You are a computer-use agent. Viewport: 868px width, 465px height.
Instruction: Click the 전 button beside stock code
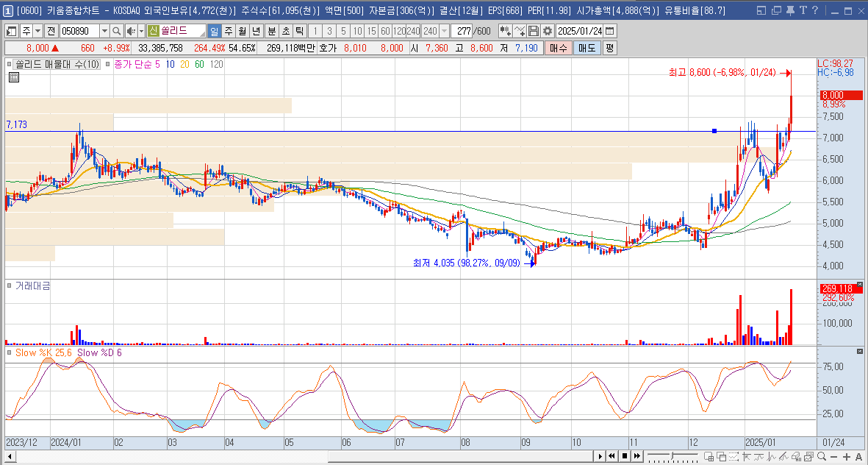pos(51,30)
